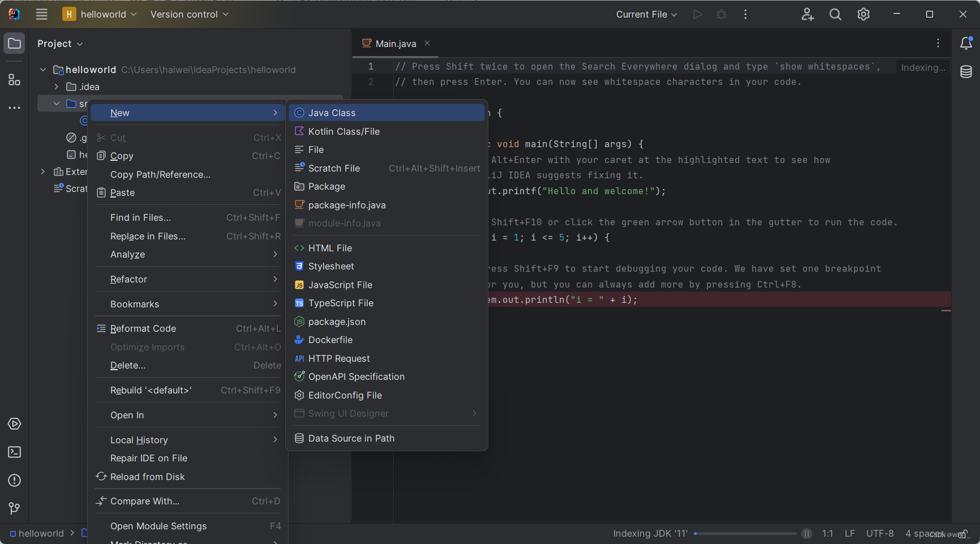Choose Reload from Disk
Screen dimensions: 980x544
point(188,477)
